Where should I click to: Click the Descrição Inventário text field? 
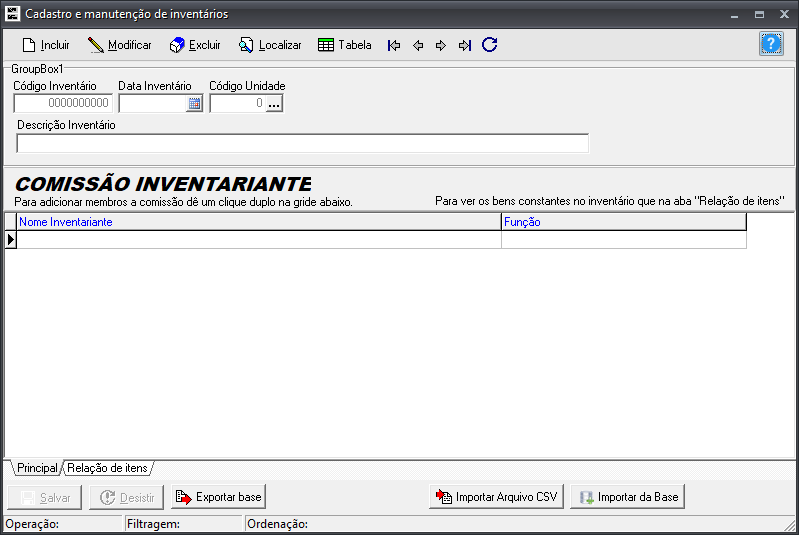click(303, 143)
